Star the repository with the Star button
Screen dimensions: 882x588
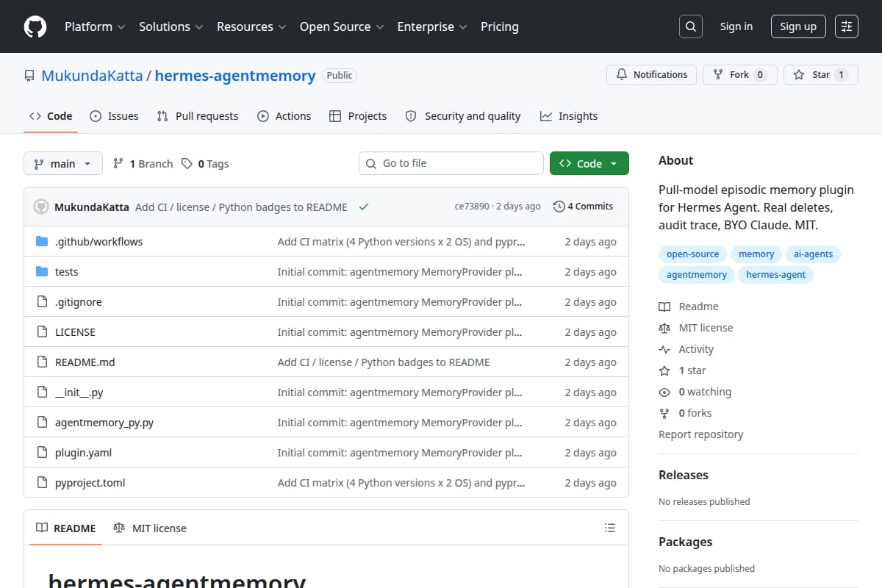click(x=821, y=75)
